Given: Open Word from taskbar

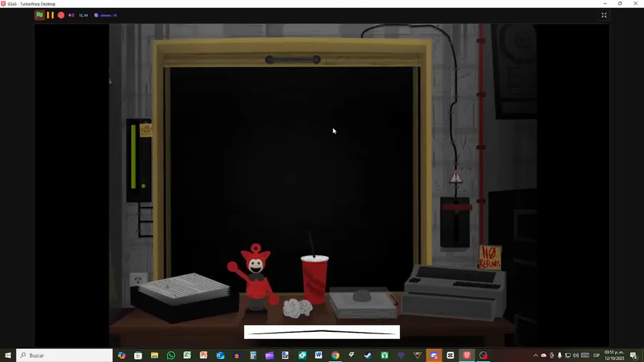Looking at the screenshot, I should [x=318, y=355].
